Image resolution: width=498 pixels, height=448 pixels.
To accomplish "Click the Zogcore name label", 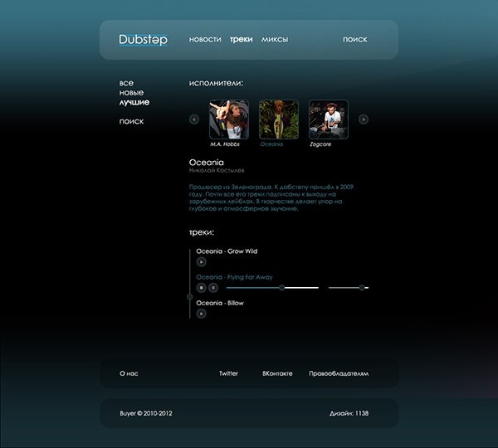I will pos(320,144).
